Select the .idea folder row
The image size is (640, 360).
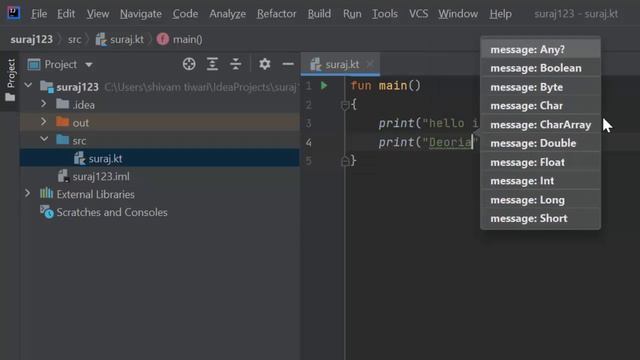pyautogui.click(x=160, y=104)
